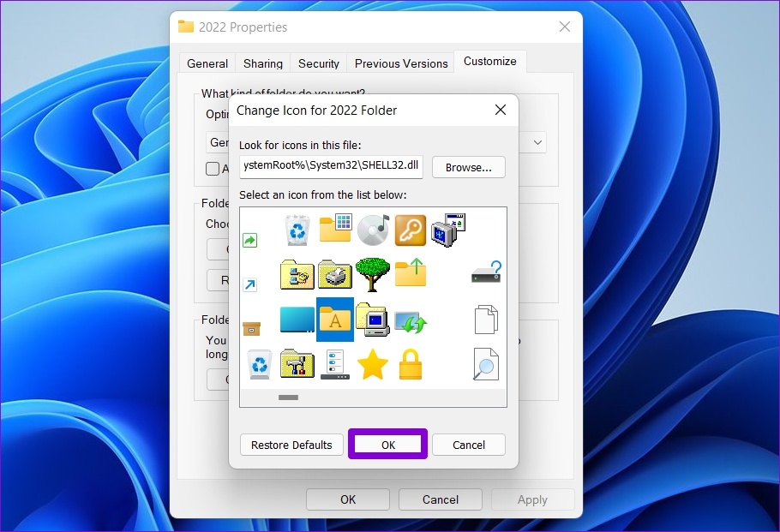Viewport: 780px width, 532px height.
Task: Select the orange key icon
Action: pyautogui.click(x=411, y=230)
